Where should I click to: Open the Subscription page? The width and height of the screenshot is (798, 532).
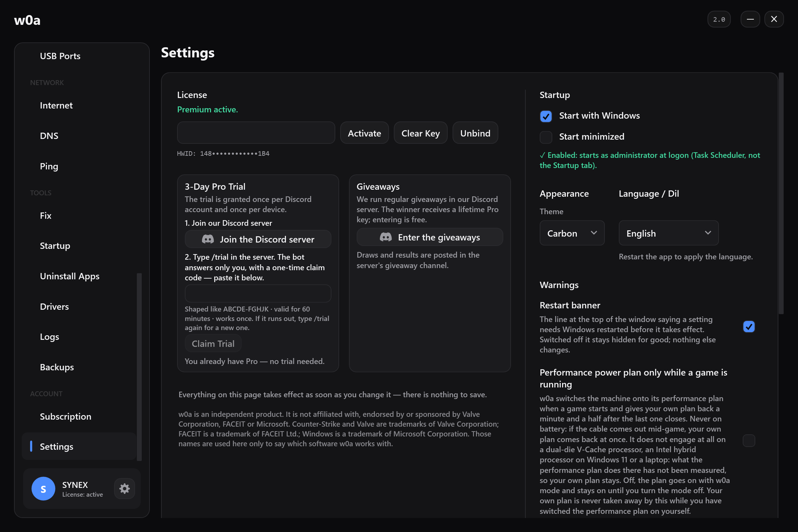tap(79, 416)
